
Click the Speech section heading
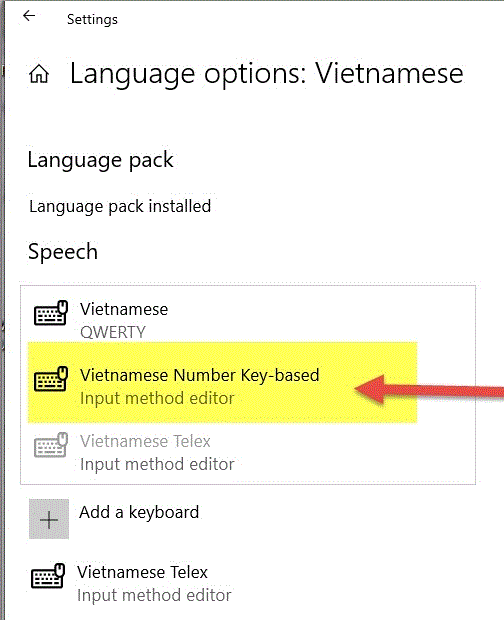click(x=63, y=252)
